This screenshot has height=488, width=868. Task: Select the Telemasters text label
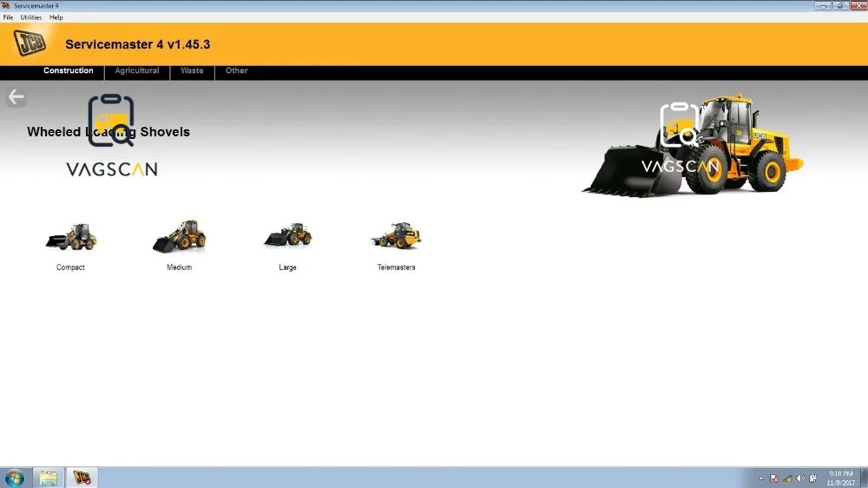click(397, 267)
